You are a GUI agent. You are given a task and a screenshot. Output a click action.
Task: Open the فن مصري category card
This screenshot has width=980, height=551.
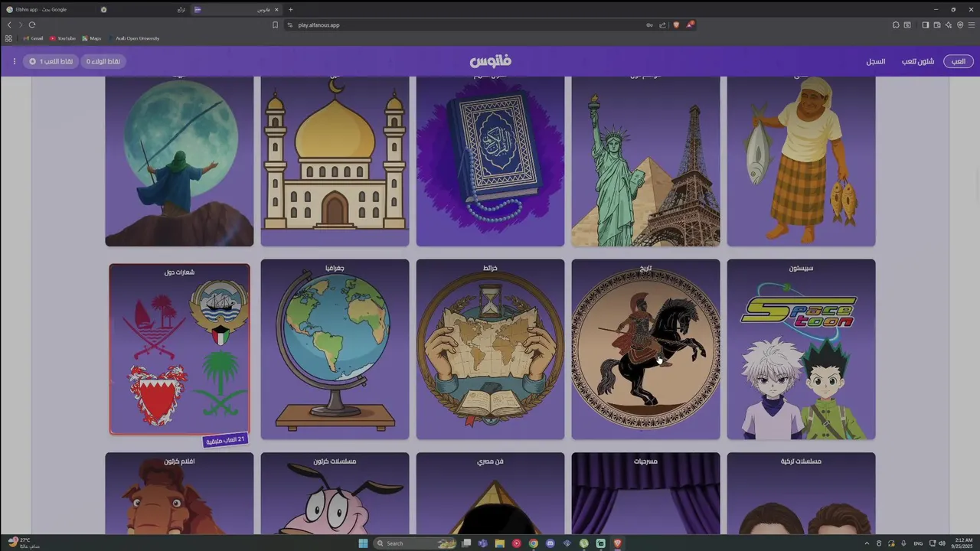point(490,494)
